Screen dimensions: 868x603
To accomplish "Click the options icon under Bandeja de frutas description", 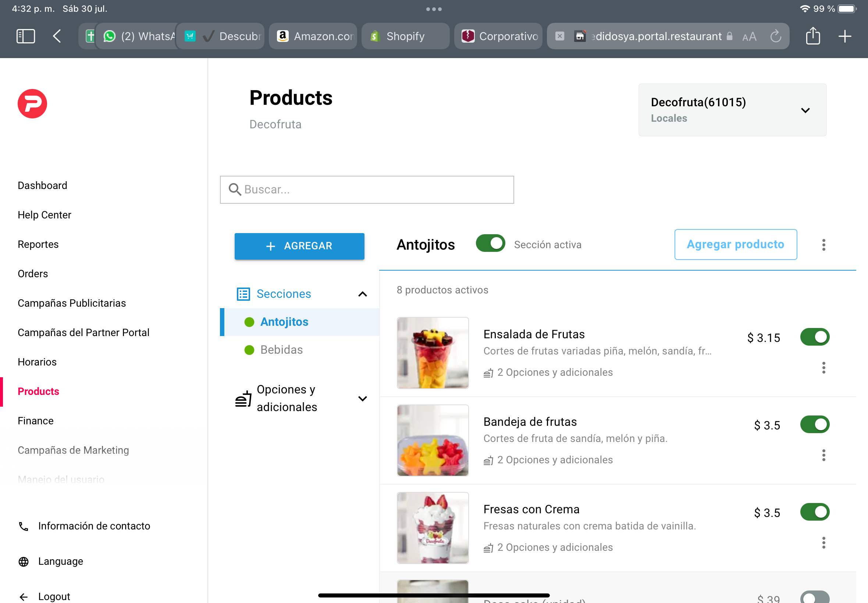I will coord(488,460).
